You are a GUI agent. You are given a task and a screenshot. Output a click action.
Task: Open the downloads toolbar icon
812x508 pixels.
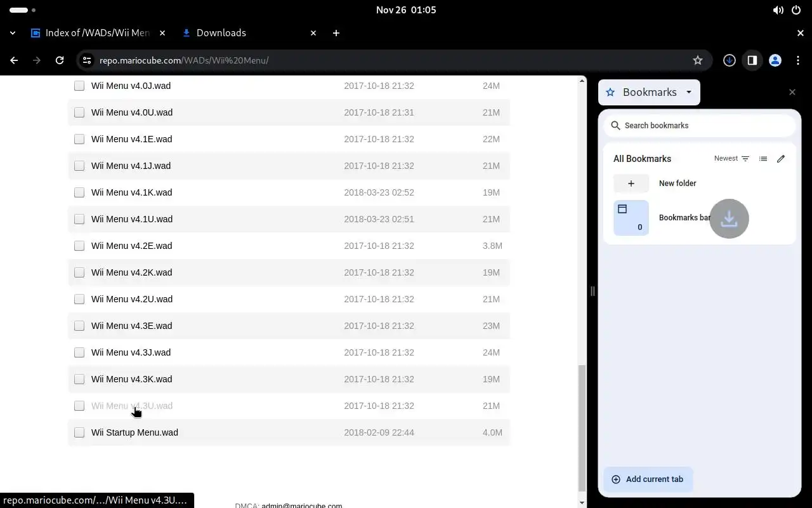point(730,60)
